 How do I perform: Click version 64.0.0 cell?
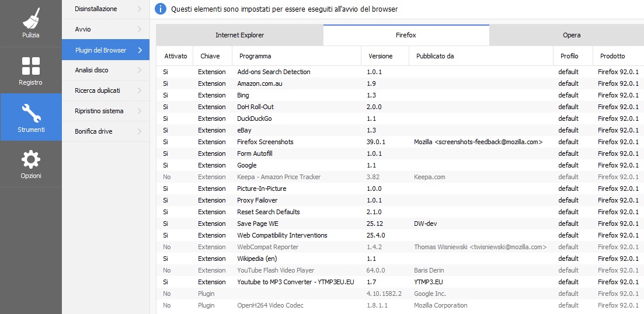click(376, 270)
